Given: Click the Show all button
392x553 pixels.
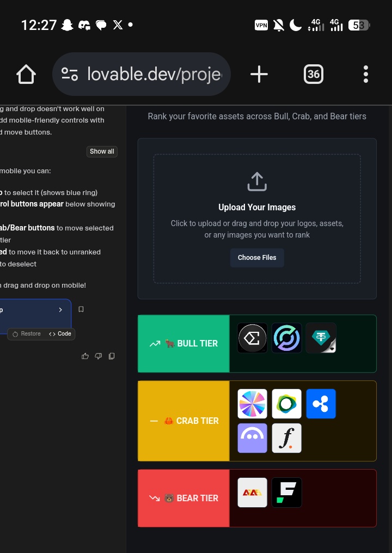Looking at the screenshot, I should (x=102, y=151).
